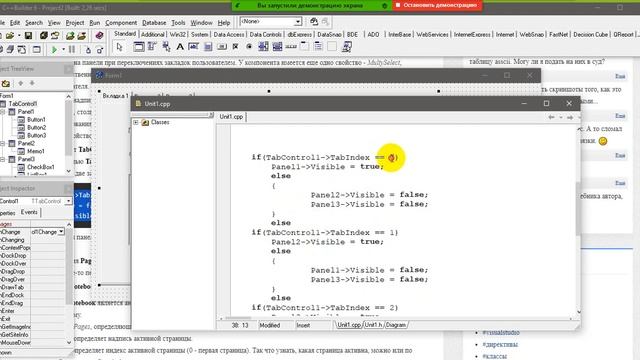Screen dimensions: 640x360
Task: Switch to Data Access palette tab
Action: [x=229, y=35]
